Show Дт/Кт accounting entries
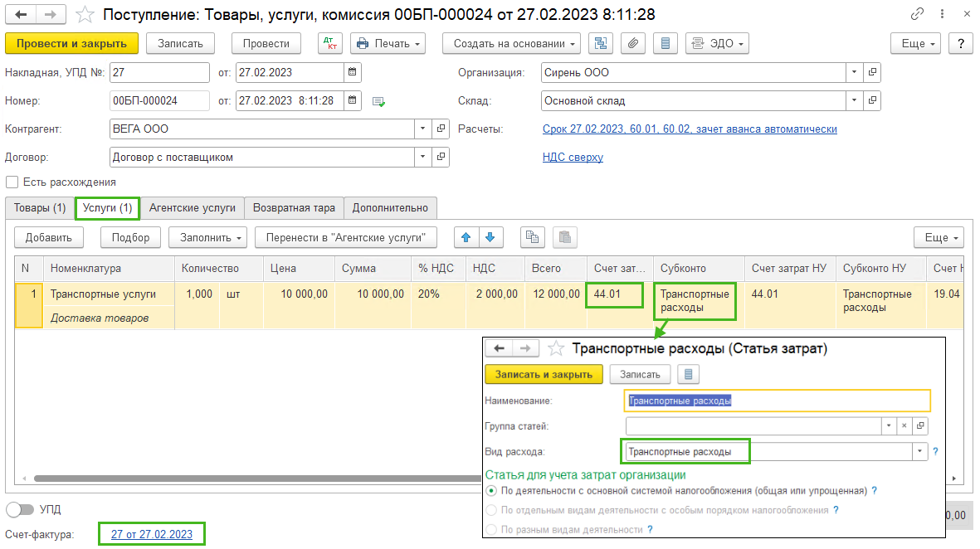 [330, 44]
